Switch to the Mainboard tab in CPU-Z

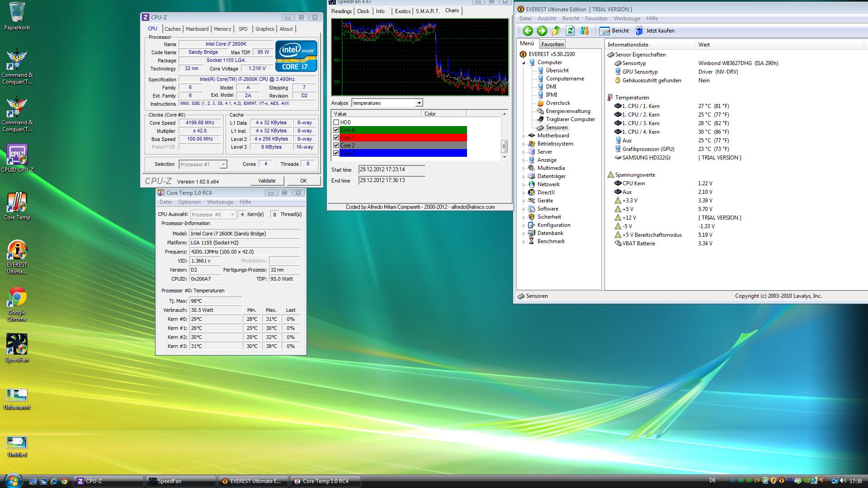pos(197,29)
